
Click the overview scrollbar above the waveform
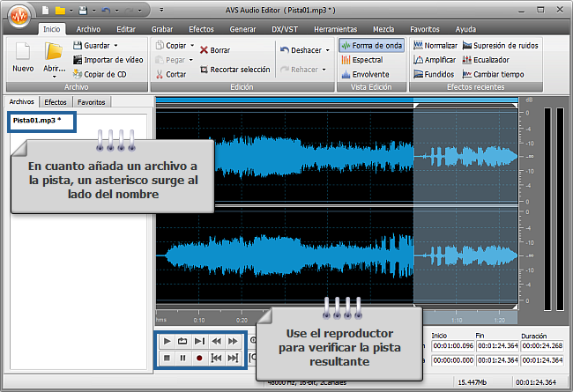click(337, 100)
